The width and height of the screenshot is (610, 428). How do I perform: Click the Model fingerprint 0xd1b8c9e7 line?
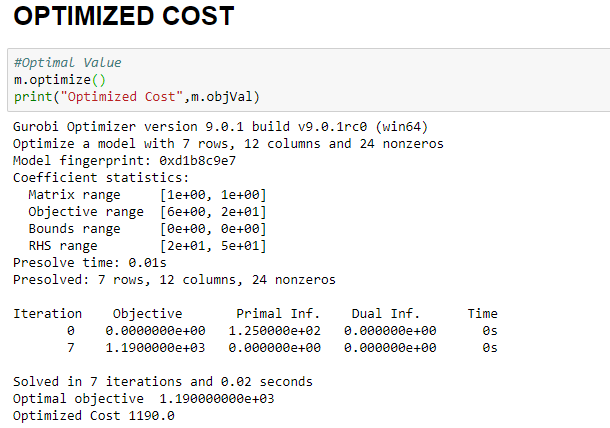[x=124, y=161]
